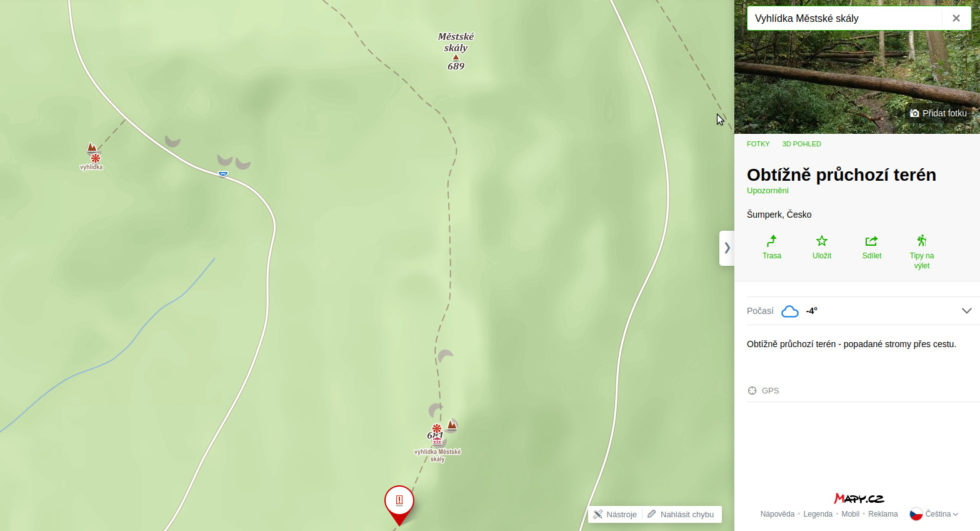Open the Legenda link
Screen dimensions: 980x531
818,514
